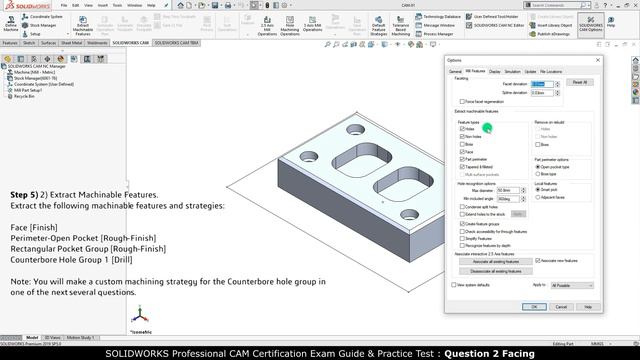
Task: Click Publish eDrawings
Action: [x=549, y=34]
